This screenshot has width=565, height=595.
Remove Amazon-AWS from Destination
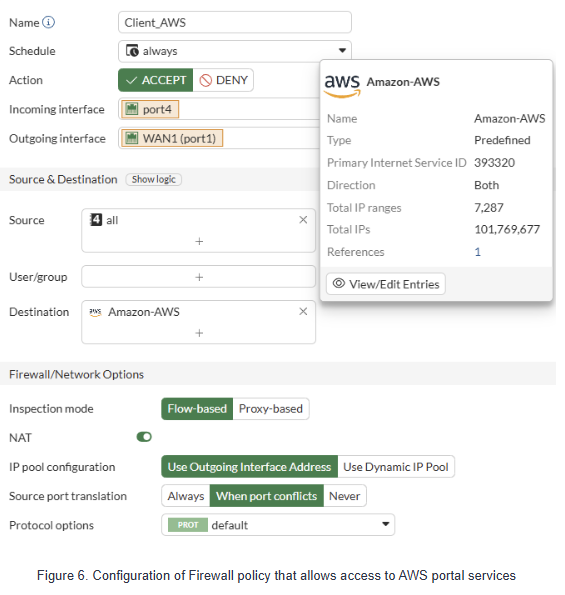(x=303, y=312)
